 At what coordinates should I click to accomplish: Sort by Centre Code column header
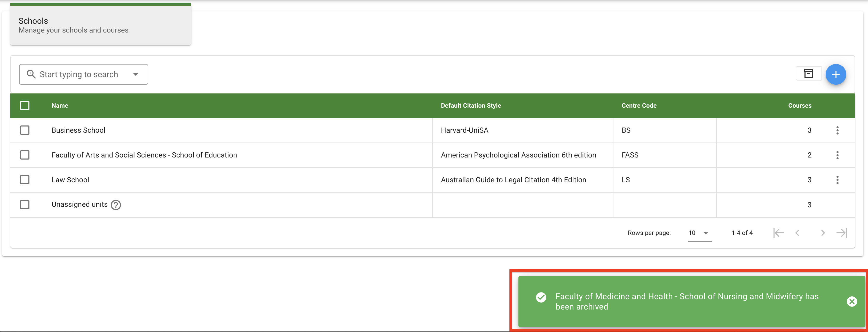638,106
